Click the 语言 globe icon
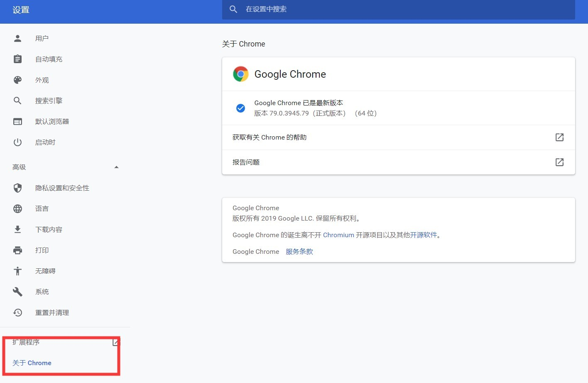 coord(17,209)
